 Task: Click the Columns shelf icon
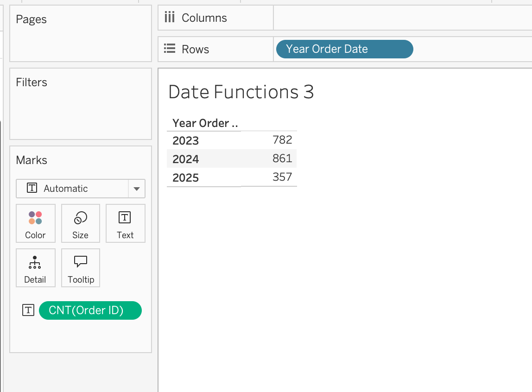click(170, 18)
